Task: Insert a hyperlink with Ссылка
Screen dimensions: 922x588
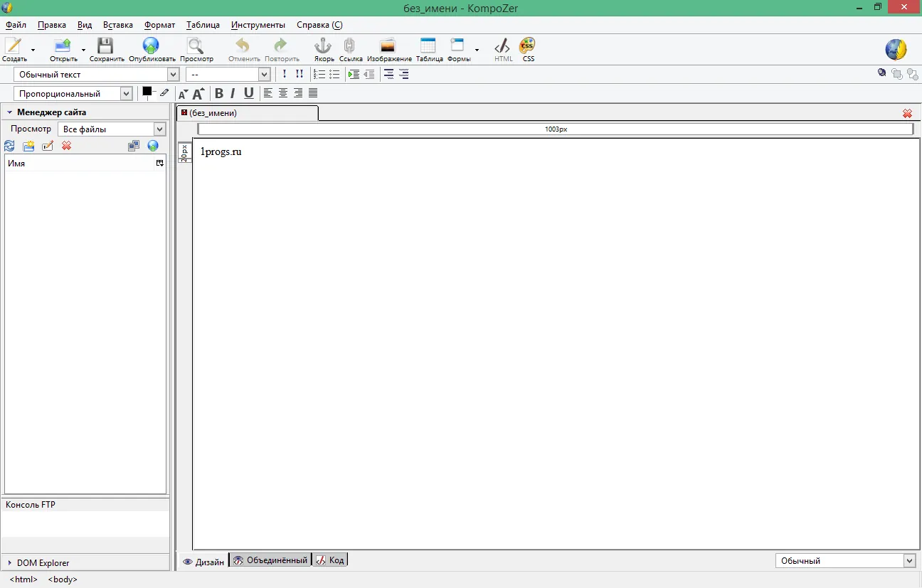Action: point(350,46)
